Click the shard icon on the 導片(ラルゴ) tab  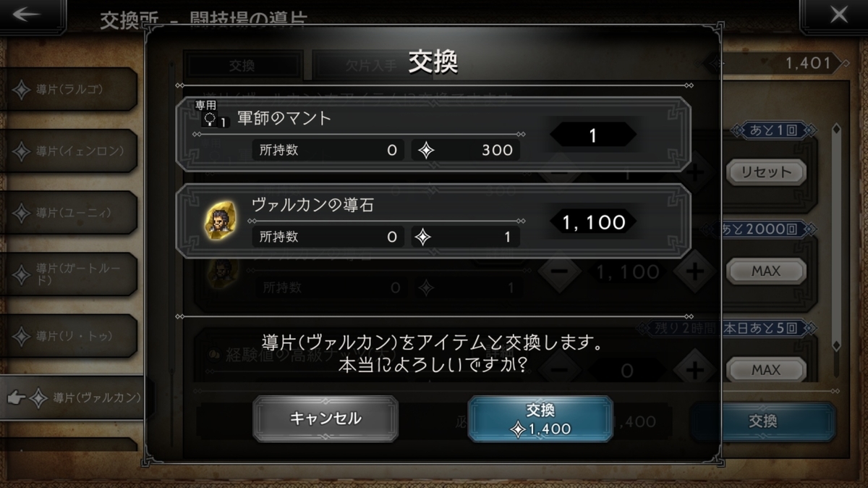[22, 90]
